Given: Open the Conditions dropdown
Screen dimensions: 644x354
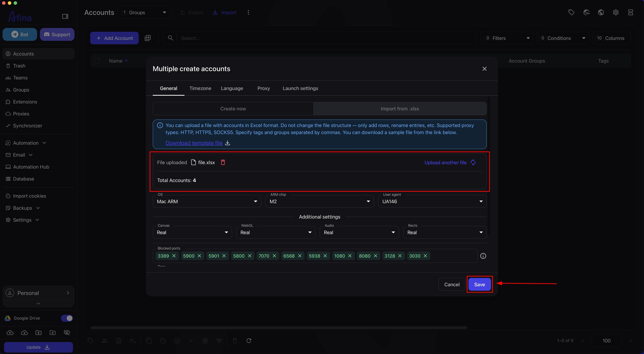Looking at the screenshot, I should tap(563, 38).
